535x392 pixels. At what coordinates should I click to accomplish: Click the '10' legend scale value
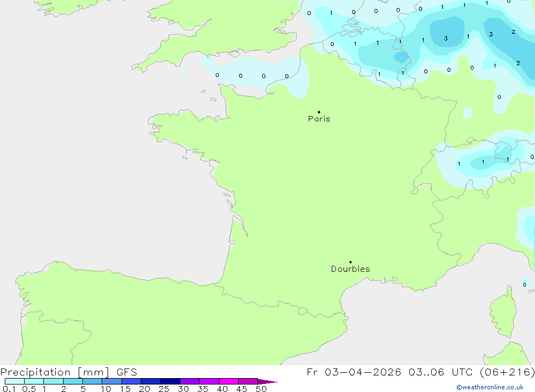tap(106, 389)
